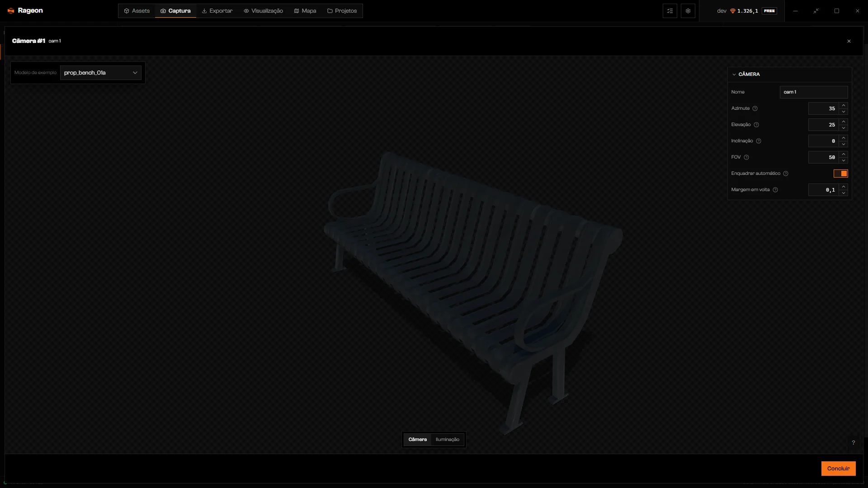The image size is (868, 488).
Task: Switch to the Exportar tab
Action: point(217,11)
